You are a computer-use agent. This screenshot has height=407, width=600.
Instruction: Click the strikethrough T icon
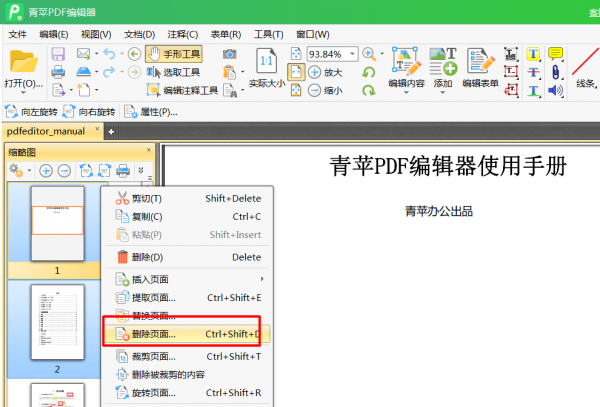tap(533, 72)
